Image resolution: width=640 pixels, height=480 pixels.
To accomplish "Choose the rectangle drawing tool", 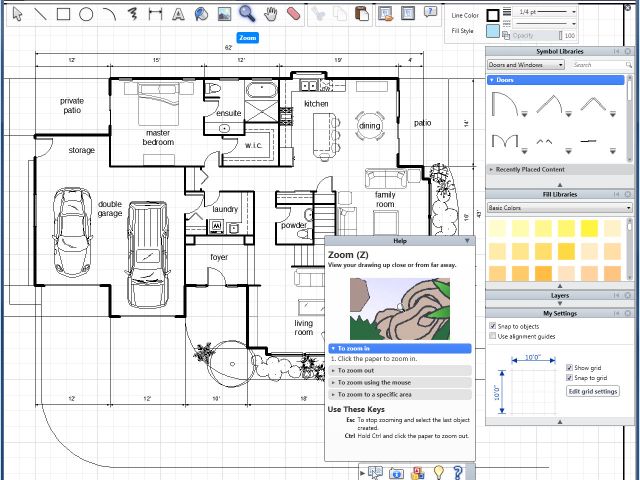I will (63, 14).
